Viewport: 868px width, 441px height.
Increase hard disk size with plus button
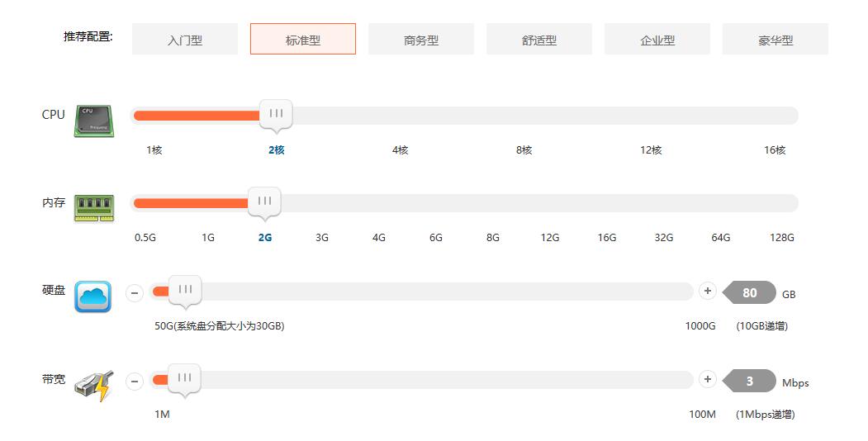click(707, 291)
